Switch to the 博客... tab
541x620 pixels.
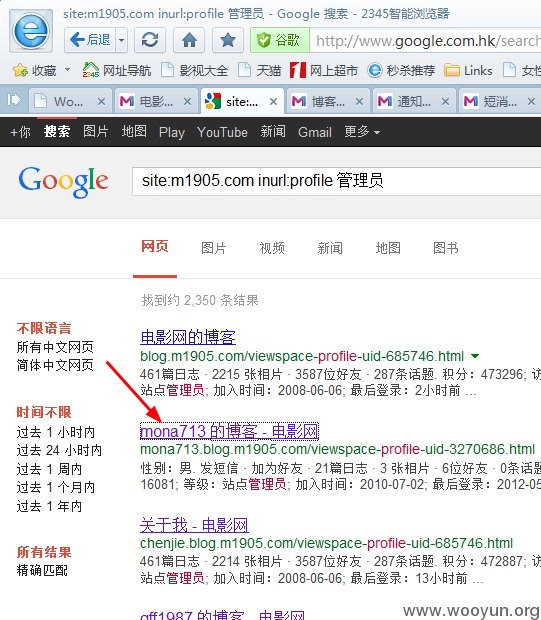(322, 102)
